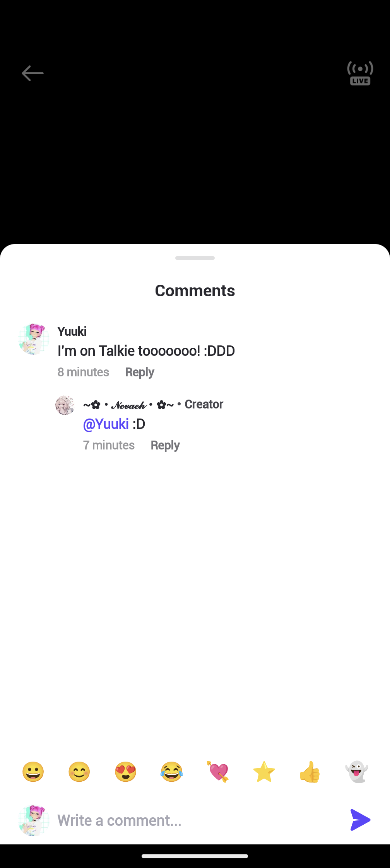390x868 pixels.
Task: Choose the star emoji
Action: (x=264, y=772)
